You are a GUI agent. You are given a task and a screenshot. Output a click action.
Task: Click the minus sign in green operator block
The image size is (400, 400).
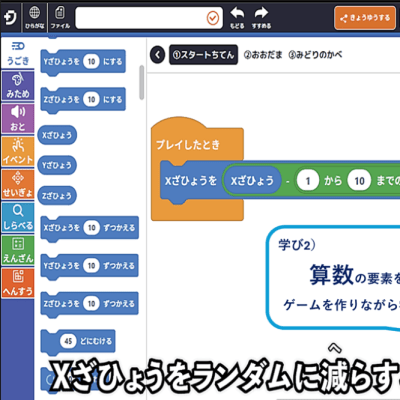[x=287, y=181]
